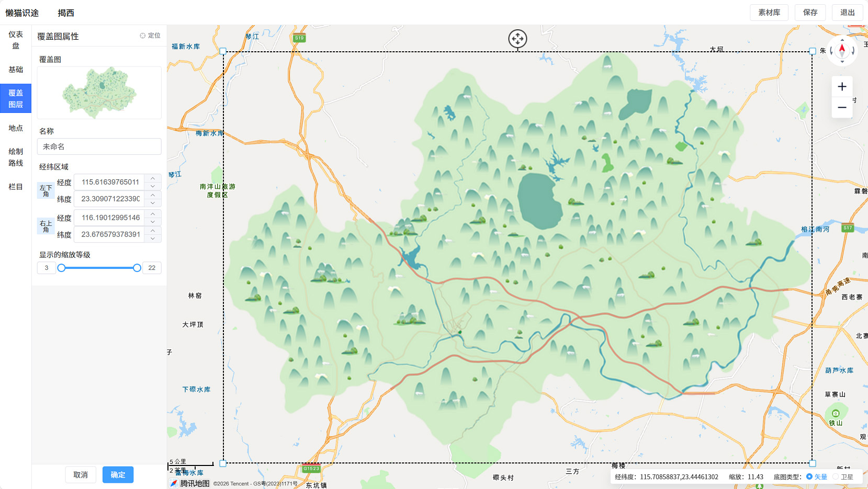Screen dimensions: 868x489
Task: Decrease the upper-right latitude value
Action: (153, 238)
